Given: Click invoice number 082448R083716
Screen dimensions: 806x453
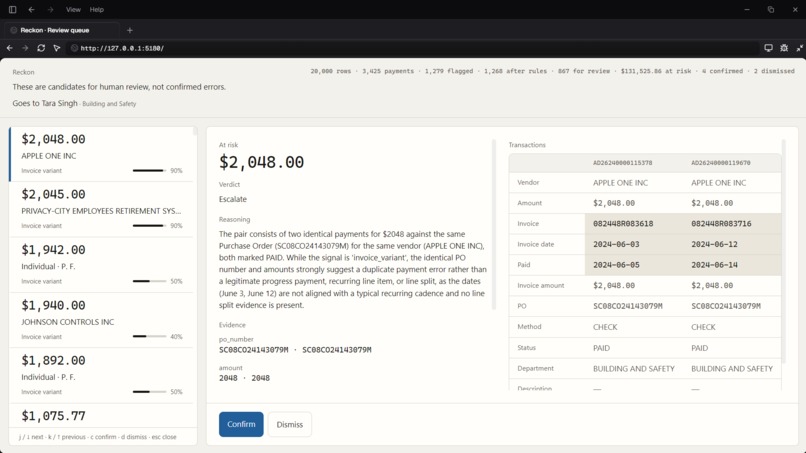Looking at the screenshot, I should coord(721,224).
